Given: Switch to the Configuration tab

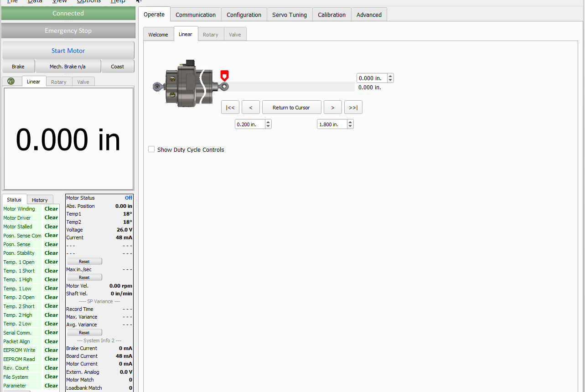Looking at the screenshot, I should [244, 15].
